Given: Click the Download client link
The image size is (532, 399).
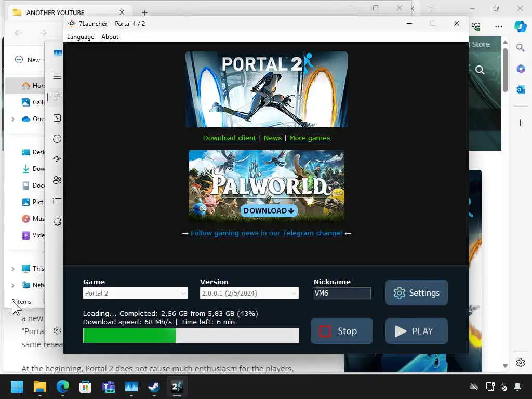Looking at the screenshot, I should tap(229, 138).
